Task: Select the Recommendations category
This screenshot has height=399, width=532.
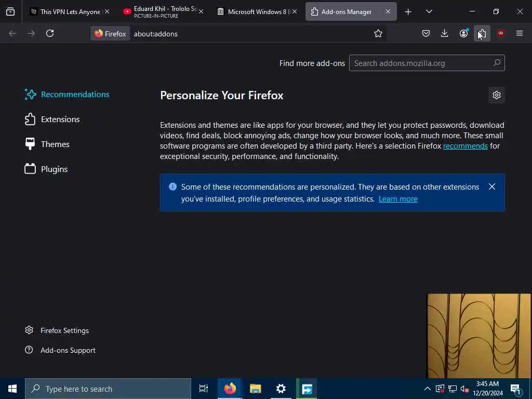Action: click(x=67, y=95)
